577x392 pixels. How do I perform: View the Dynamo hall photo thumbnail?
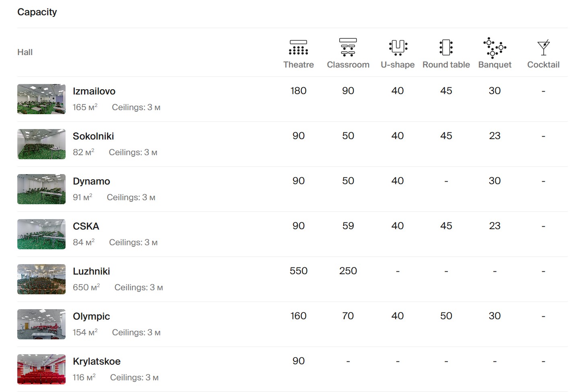coord(41,189)
